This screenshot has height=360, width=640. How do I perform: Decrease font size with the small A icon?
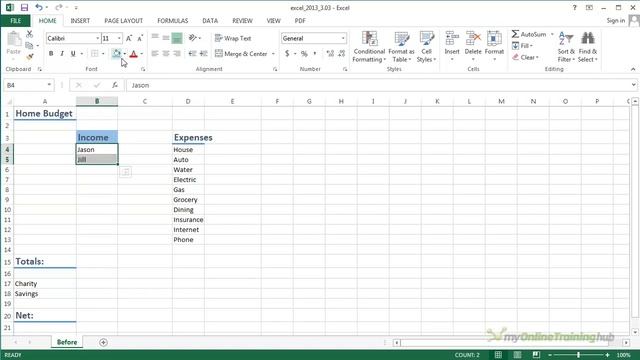pyautogui.click(x=140, y=38)
